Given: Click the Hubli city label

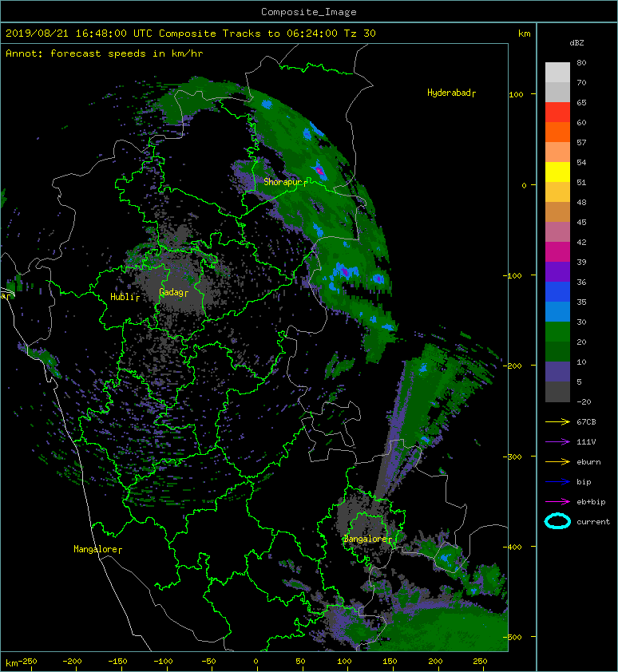Looking at the screenshot, I should tap(125, 297).
